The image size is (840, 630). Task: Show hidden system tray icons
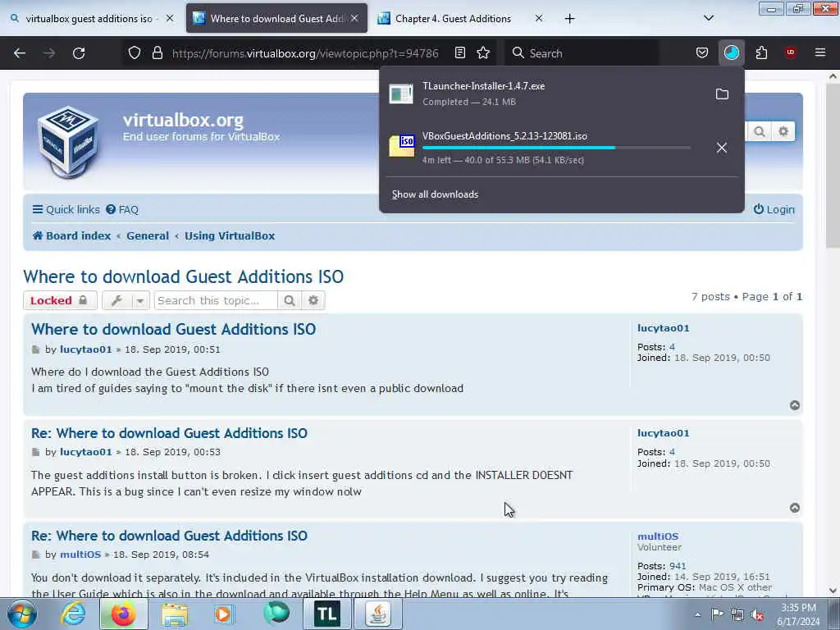[x=697, y=615]
